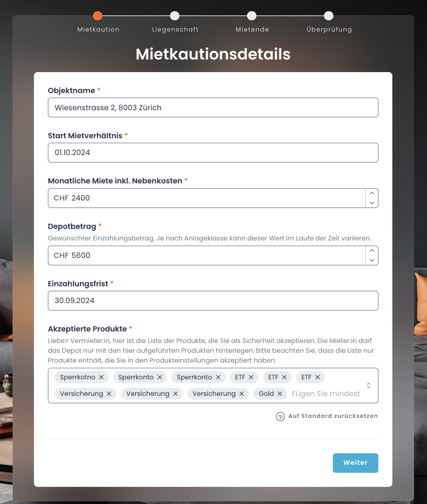
Task: Click the reset-to-default circular arrow icon
Action: tap(280, 416)
